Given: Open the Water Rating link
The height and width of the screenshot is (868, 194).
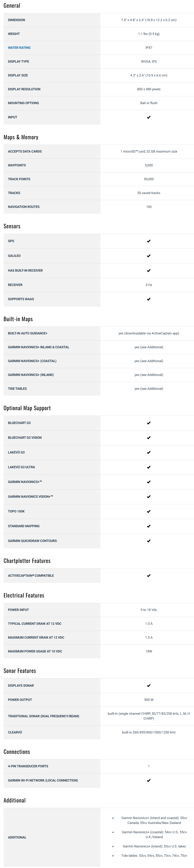Looking at the screenshot, I should [x=19, y=48].
